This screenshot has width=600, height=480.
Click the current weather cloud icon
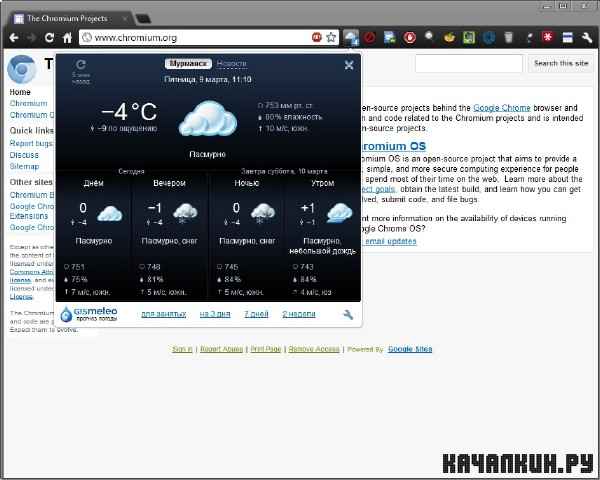coord(208,118)
